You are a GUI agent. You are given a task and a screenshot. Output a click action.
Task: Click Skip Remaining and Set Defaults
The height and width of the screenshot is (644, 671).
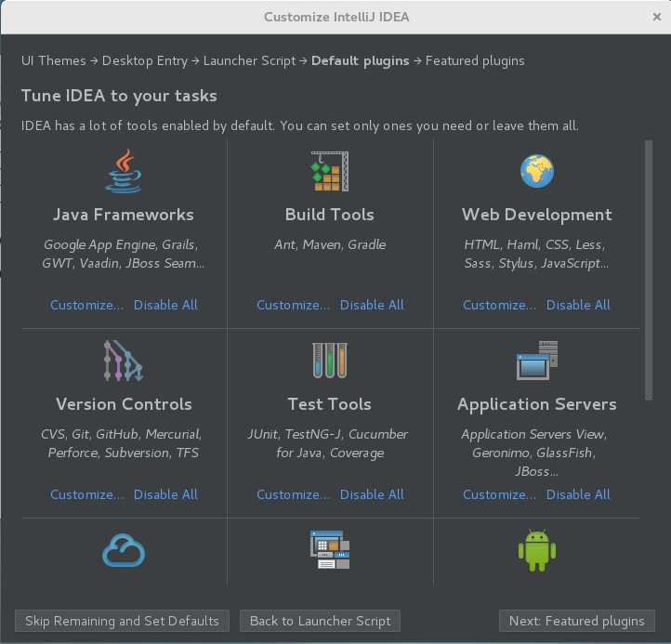click(x=122, y=621)
